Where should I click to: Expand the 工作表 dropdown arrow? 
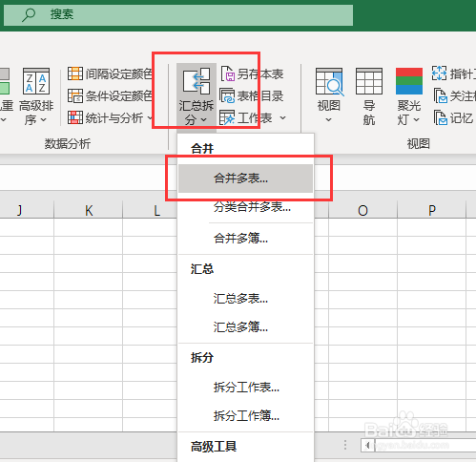(282, 118)
